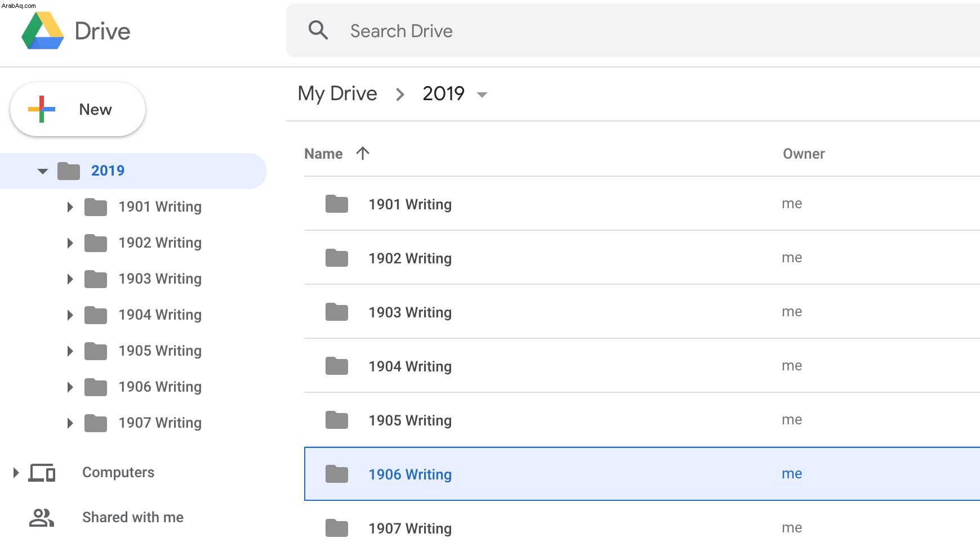
Task: Select 1907 Writing label in sidebar
Action: (x=160, y=423)
